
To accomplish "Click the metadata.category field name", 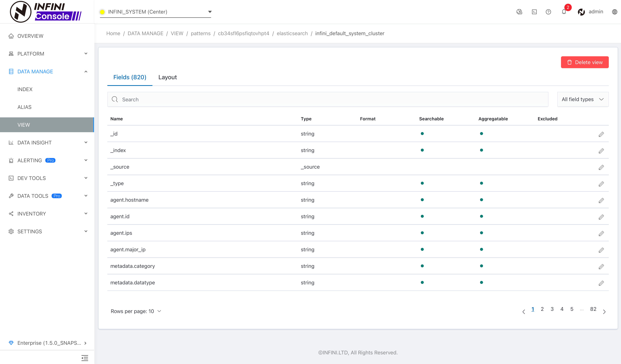I will click(x=133, y=266).
